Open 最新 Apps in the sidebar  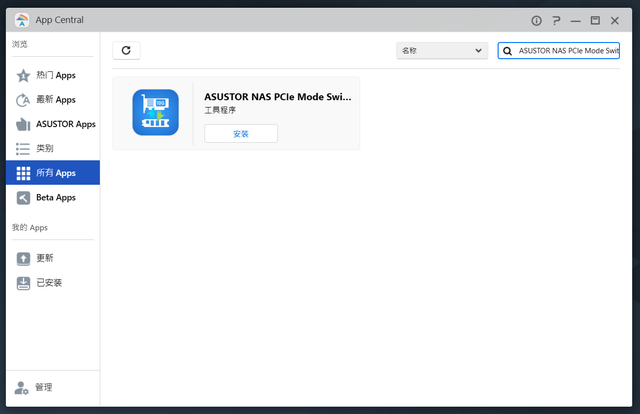(x=53, y=100)
